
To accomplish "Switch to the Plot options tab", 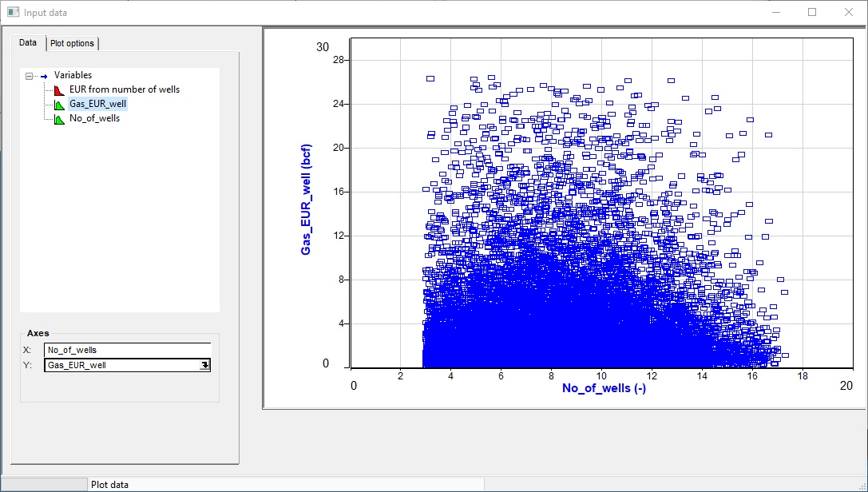I will coord(72,43).
